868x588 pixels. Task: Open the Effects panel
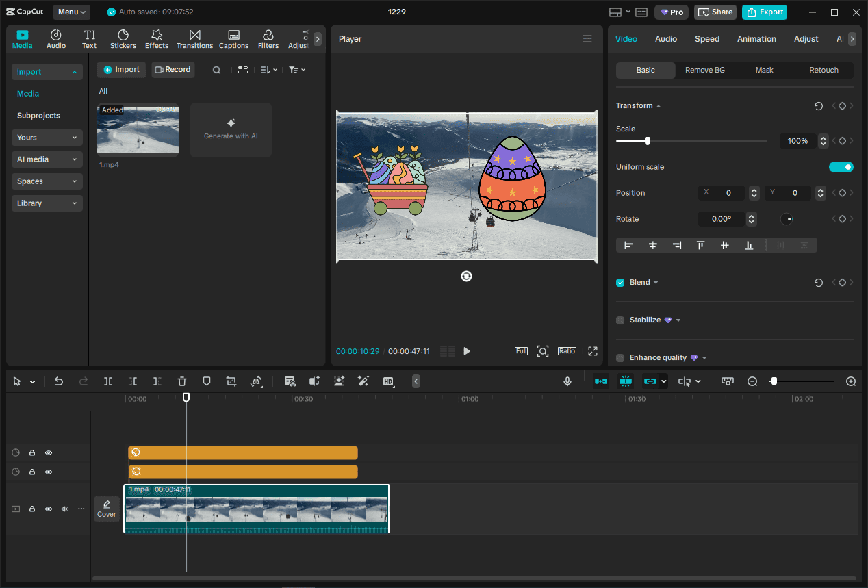click(156, 38)
